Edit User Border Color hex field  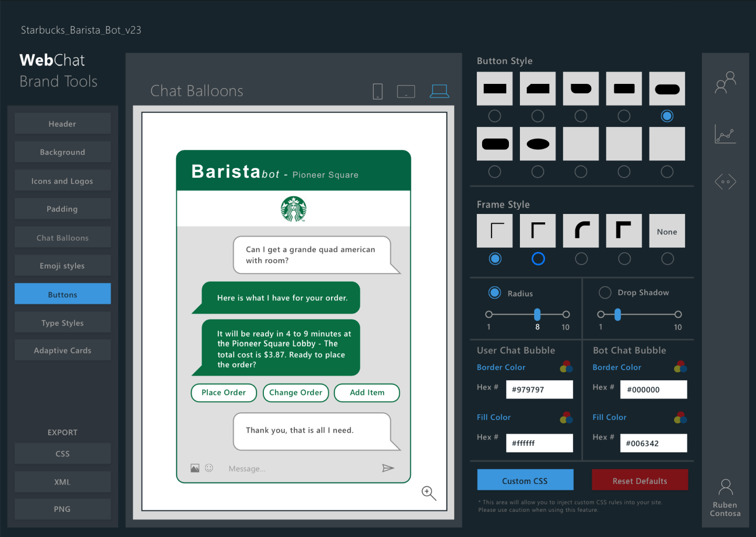coord(540,390)
